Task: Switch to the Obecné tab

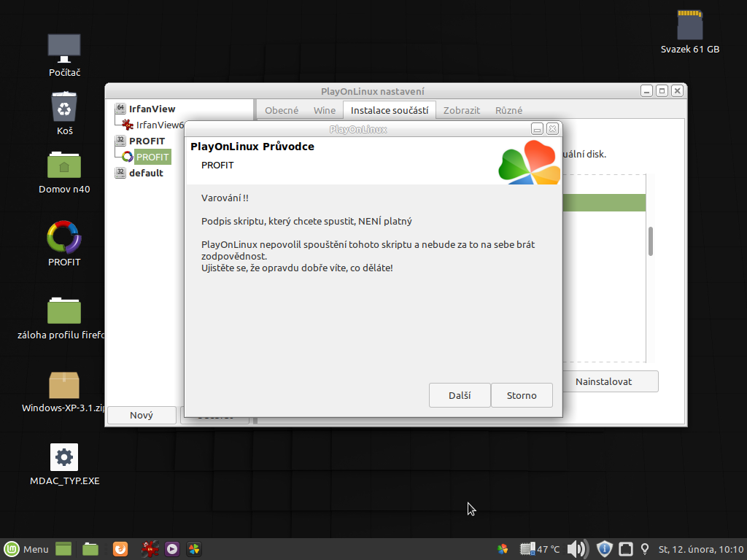Action: (x=282, y=111)
